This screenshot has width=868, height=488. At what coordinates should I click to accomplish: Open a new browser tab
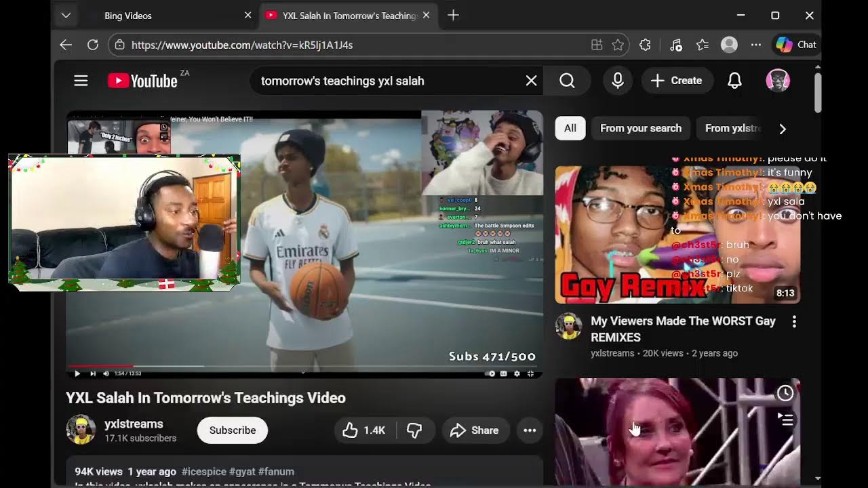coord(453,16)
